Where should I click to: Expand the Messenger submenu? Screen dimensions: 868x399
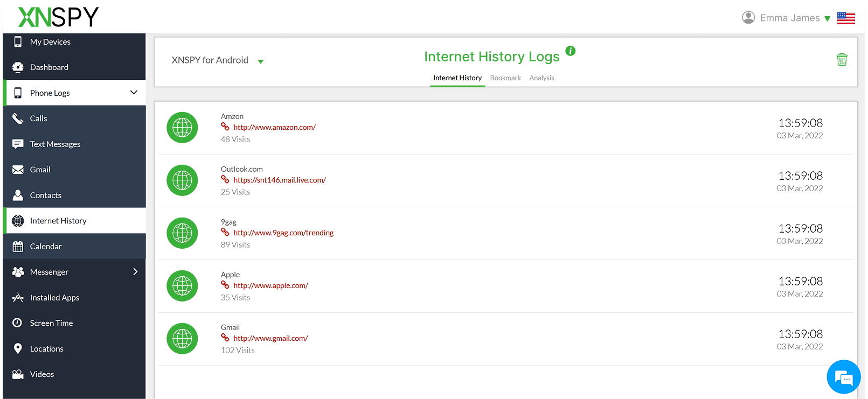(135, 272)
